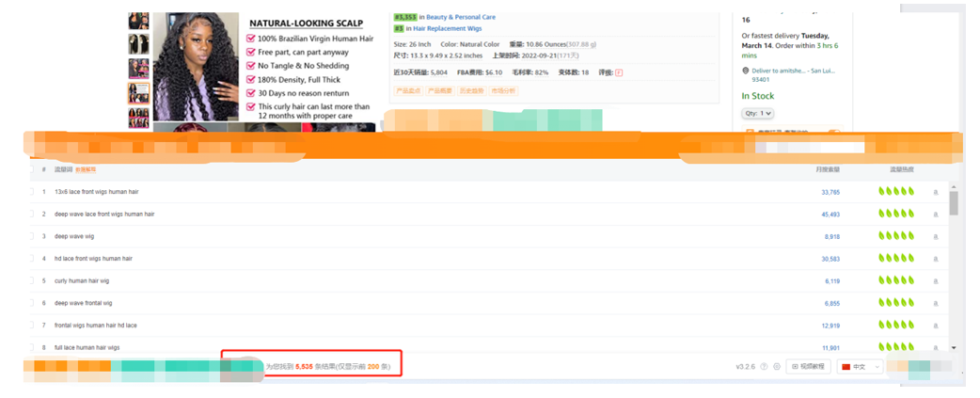Viewport: 980px width, 398px height.
Task: Open the Qty: 1 quantity dropdown
Action: (758, 114)
